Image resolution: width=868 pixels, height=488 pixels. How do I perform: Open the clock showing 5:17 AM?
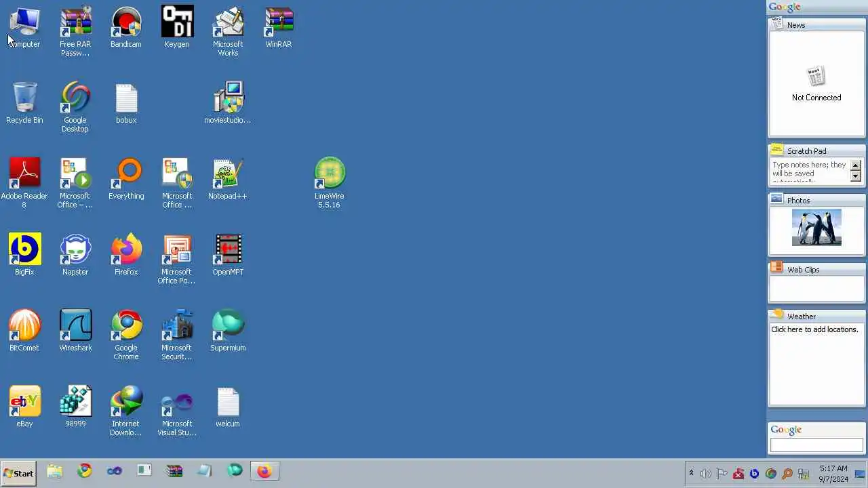833,474
